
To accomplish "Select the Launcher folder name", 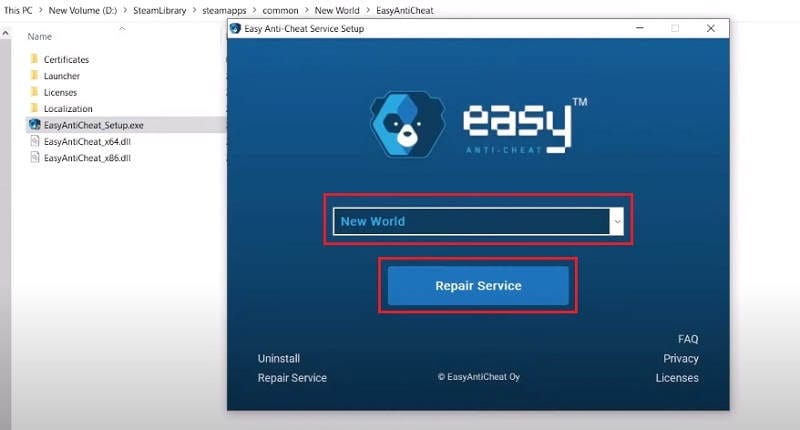I will click(x=62, y=76).
